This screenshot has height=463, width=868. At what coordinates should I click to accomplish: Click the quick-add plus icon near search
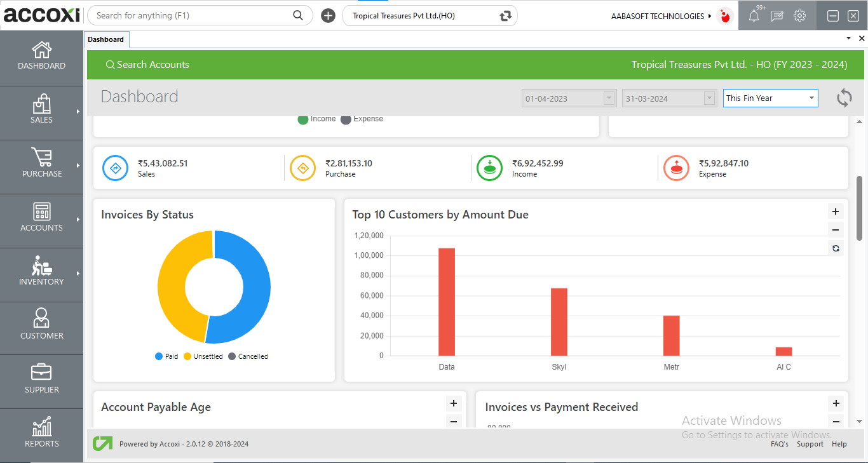328,15
